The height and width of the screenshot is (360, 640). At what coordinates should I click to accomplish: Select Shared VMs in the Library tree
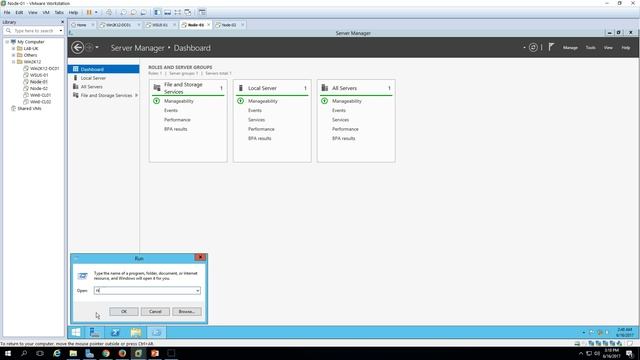point(29,108)
